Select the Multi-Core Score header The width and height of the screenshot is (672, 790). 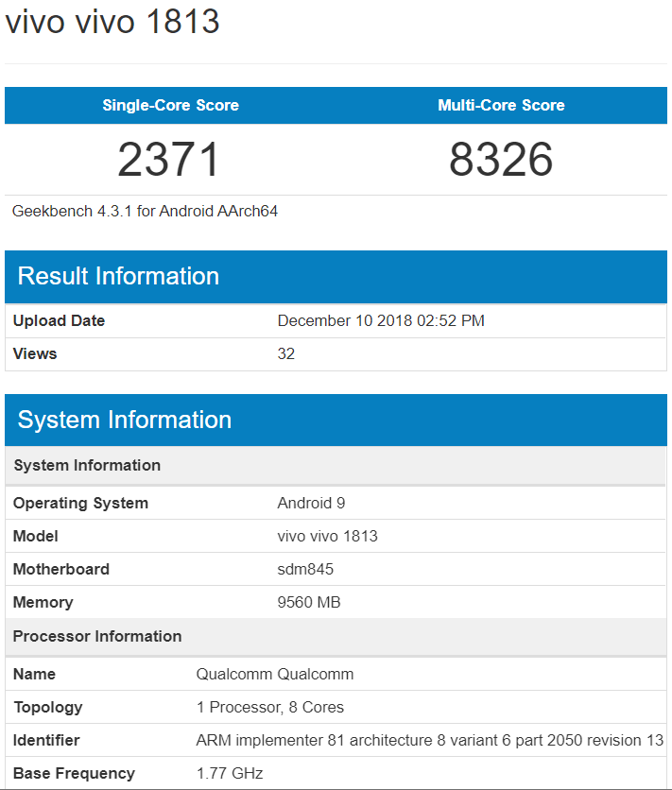click(501, 105)
